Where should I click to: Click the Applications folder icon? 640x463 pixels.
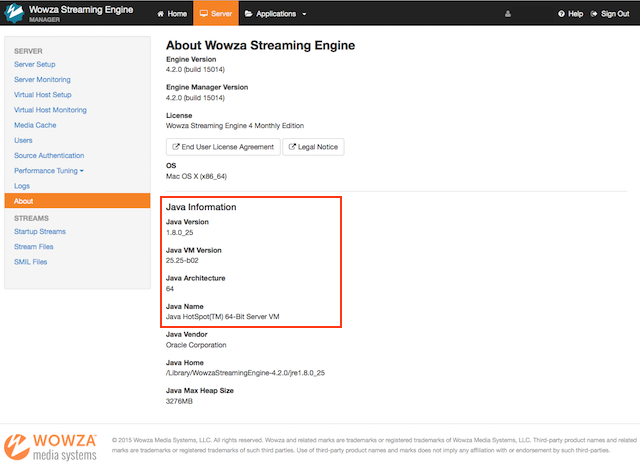tap(248, 14)
